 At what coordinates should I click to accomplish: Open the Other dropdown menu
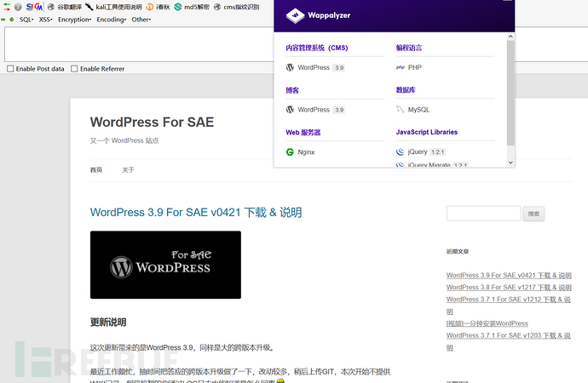click(x=141, y=20)
